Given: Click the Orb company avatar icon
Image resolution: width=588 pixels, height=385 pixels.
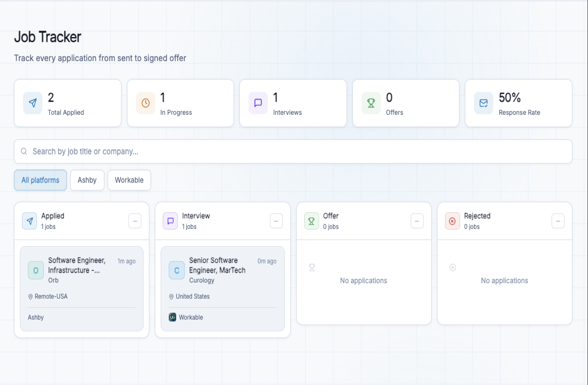Looking at the screenshot, I should tap(36, 270).
